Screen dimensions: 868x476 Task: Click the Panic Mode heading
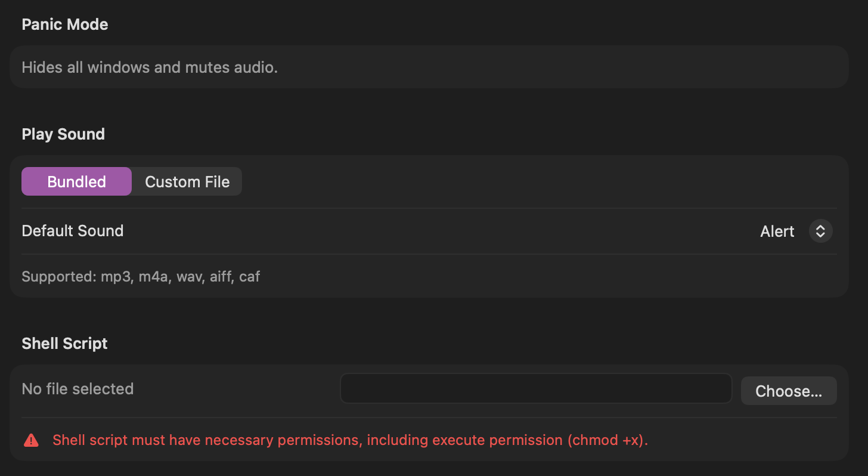[64, 24]
